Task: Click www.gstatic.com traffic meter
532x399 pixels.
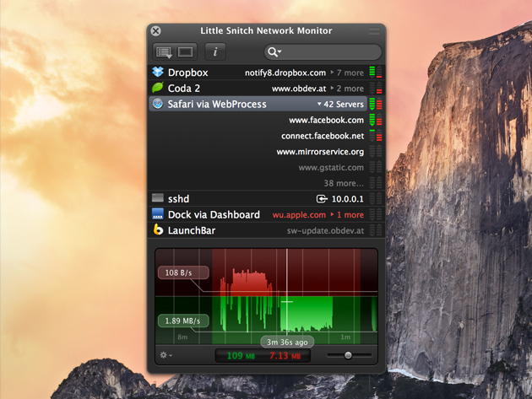Action: point(376,167)
